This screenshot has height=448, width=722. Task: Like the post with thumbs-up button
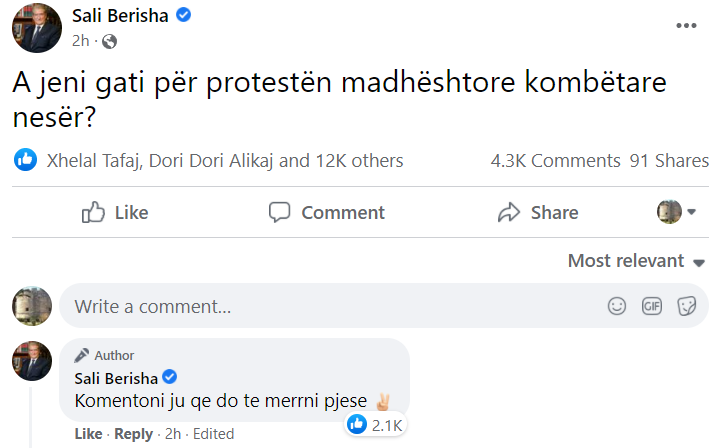(x=115, y=212)
